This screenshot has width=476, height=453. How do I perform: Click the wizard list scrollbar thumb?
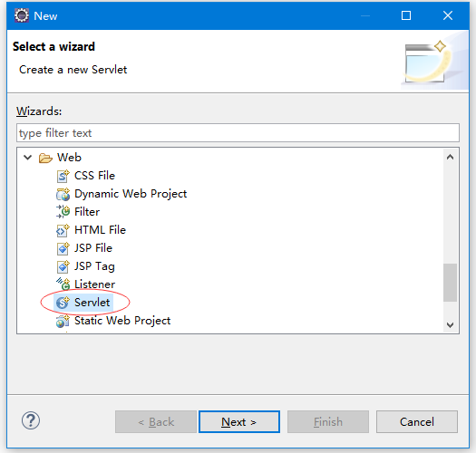450,283
